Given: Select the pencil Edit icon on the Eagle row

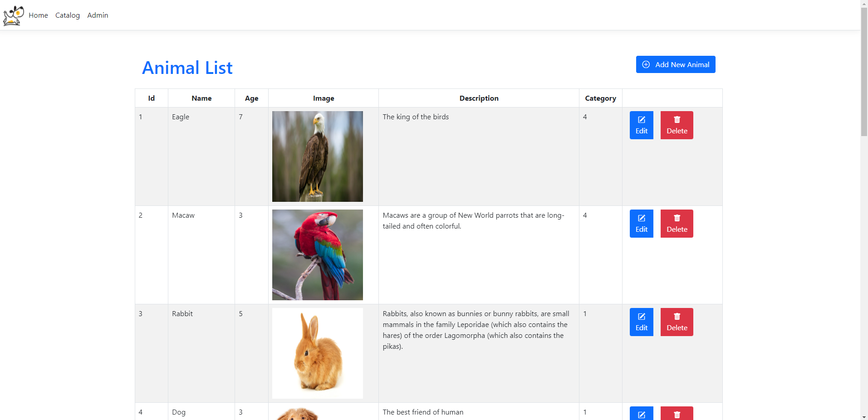Looking at the screenshot, I should 641,120.
